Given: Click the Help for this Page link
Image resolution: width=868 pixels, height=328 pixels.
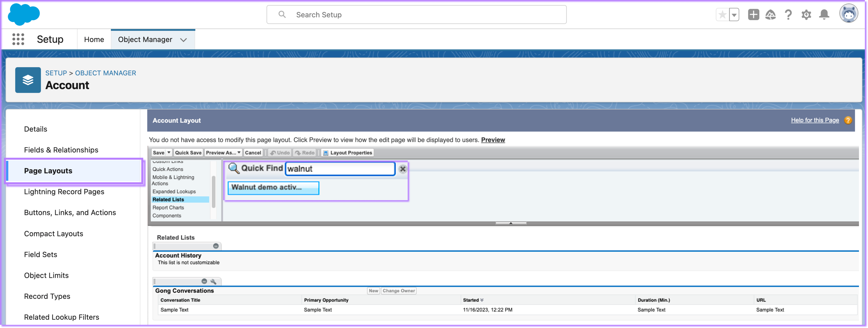Looking at the screenshot, I should point(815,120).
